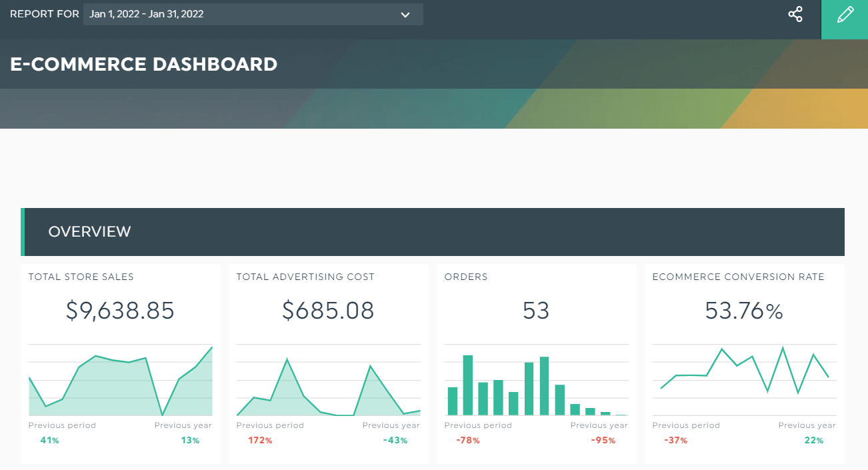
Task: Click the $9,638.85 total sales figure
Action: 120,310
